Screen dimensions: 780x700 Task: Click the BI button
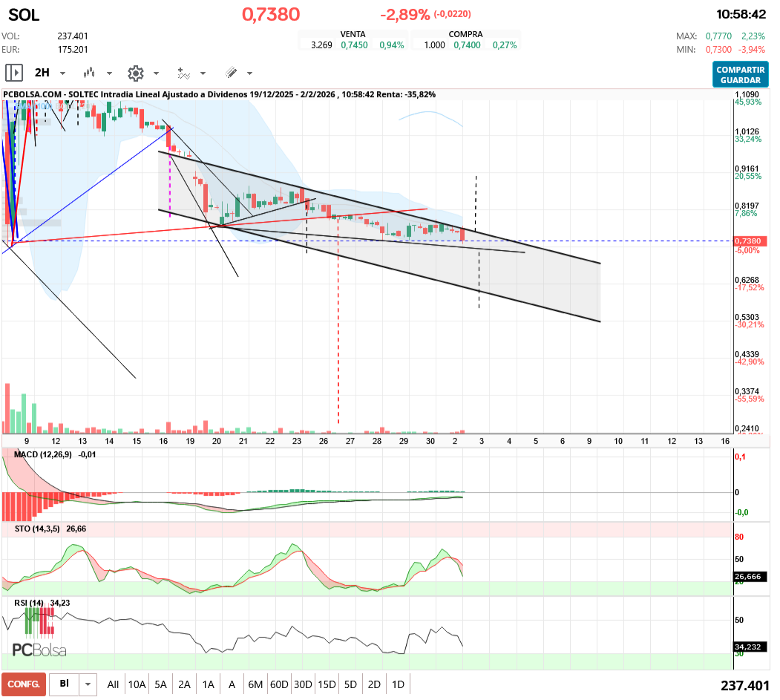point(64,684)
